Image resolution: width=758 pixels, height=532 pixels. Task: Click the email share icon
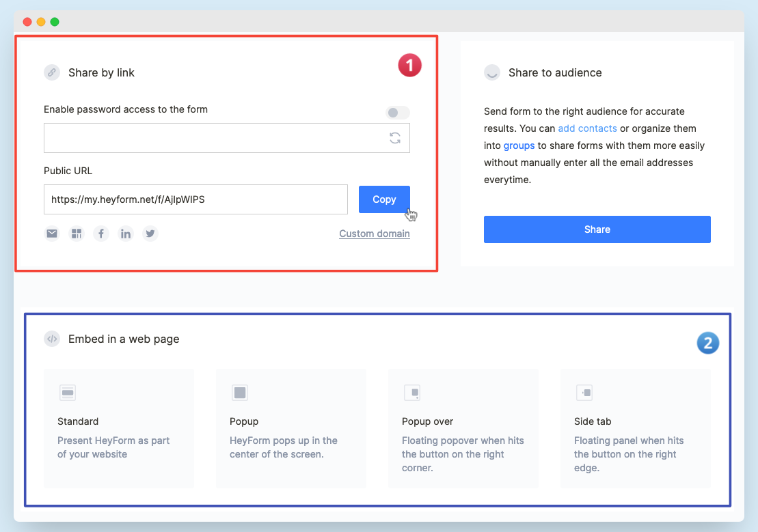coord(52,234)
